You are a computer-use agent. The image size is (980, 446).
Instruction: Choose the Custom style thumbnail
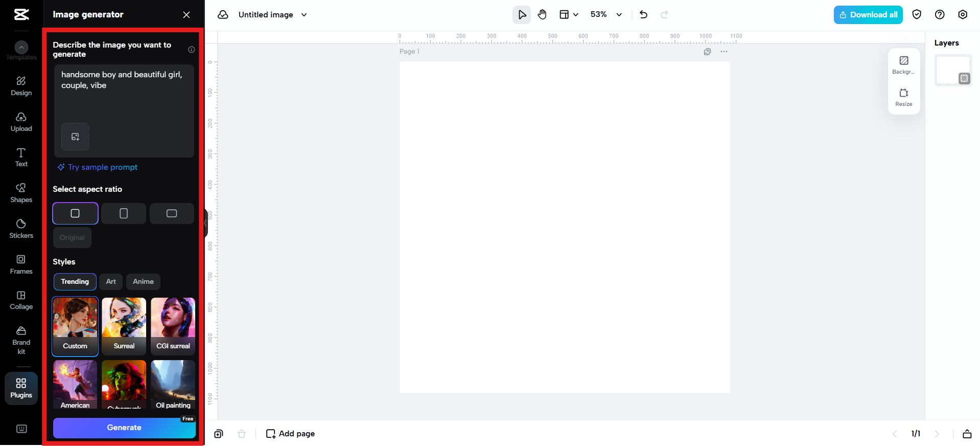[x=75, y=326]
